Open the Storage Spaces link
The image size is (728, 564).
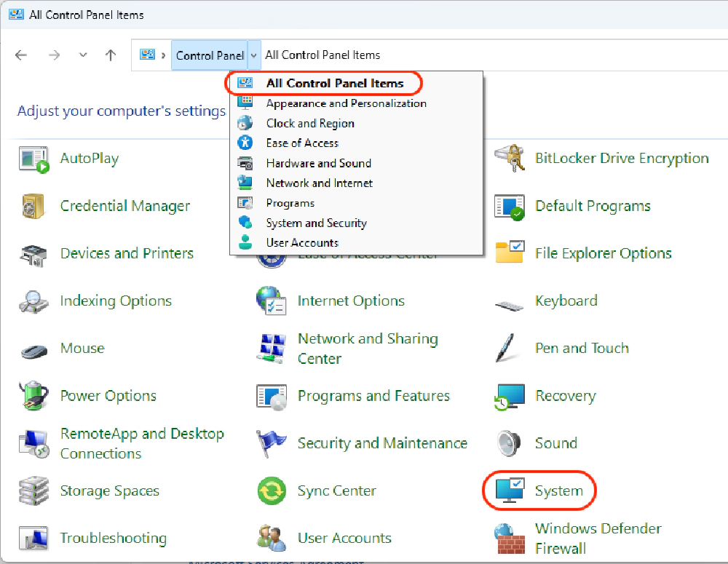(x=110, y=490)
